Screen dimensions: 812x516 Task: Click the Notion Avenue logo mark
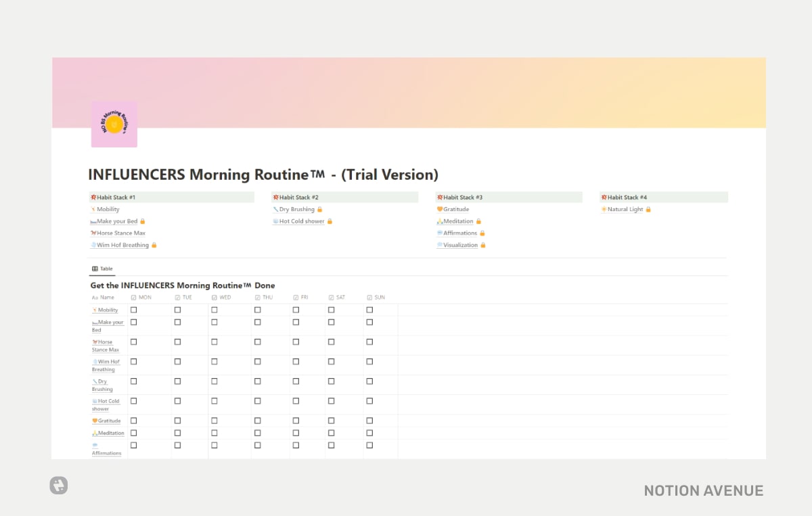58,485
